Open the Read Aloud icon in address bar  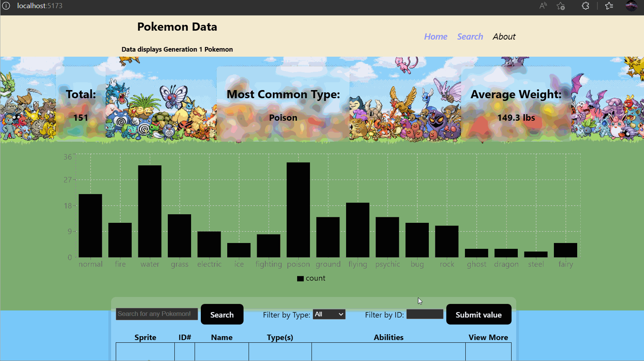[x=543, y=6]
